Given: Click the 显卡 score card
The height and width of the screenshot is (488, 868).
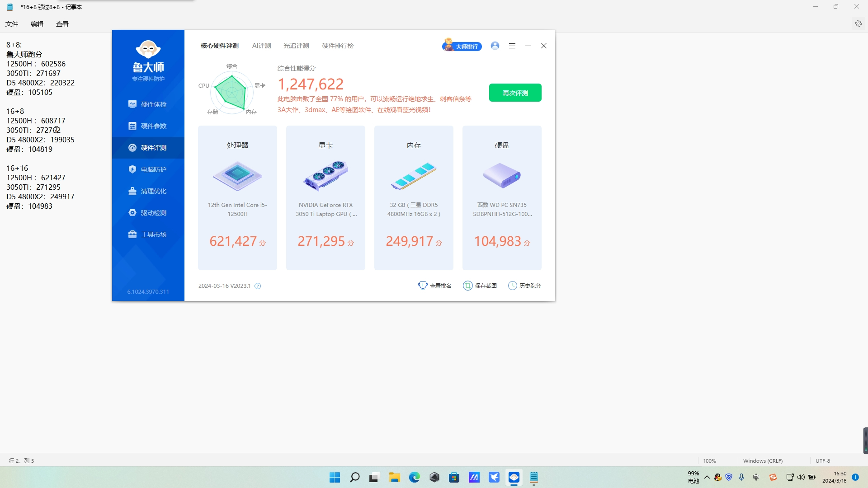Looking at the screenshot, I should (x=325, y=197).
